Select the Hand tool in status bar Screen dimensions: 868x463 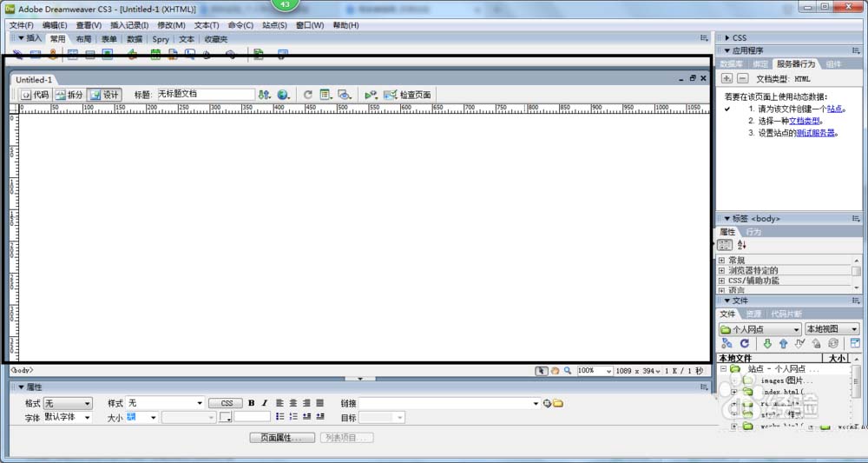pos(555,370)
